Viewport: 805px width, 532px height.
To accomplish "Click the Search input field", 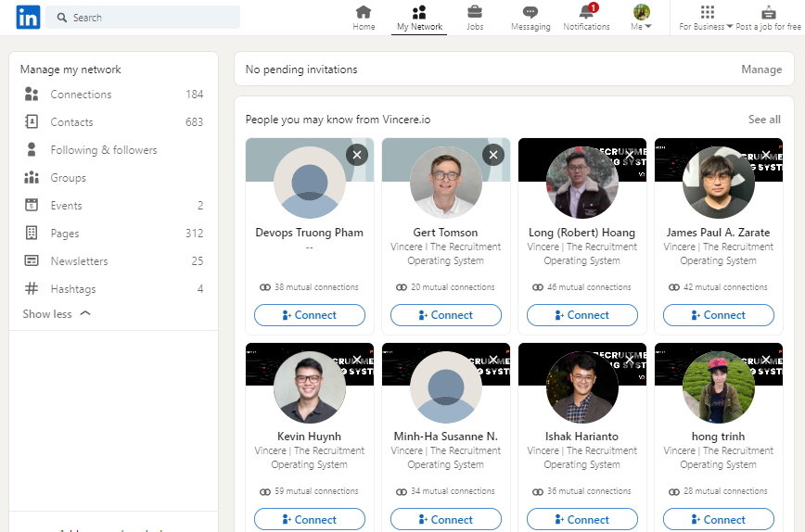I will (x=143, y=18).
